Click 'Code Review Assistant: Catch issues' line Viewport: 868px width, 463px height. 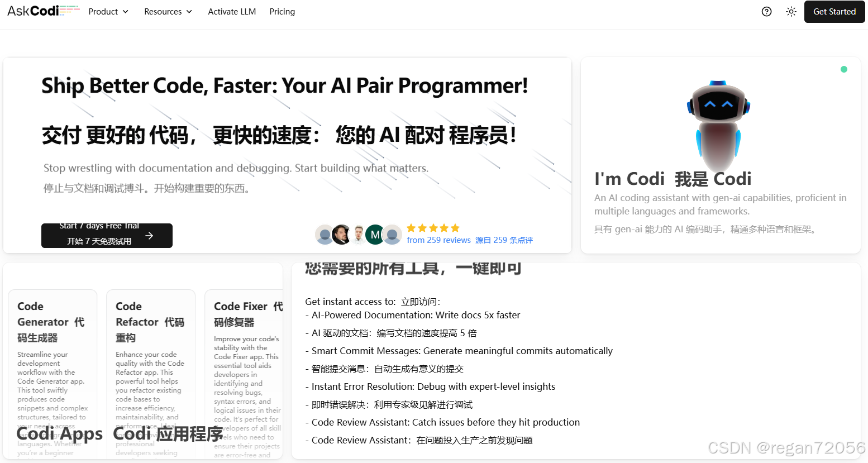click(x=442, y=422)
